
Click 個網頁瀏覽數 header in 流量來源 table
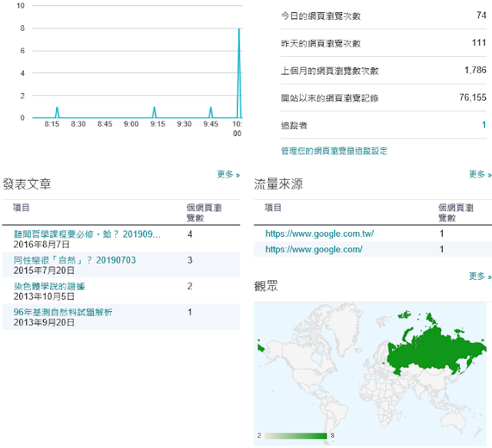(456, 212)
